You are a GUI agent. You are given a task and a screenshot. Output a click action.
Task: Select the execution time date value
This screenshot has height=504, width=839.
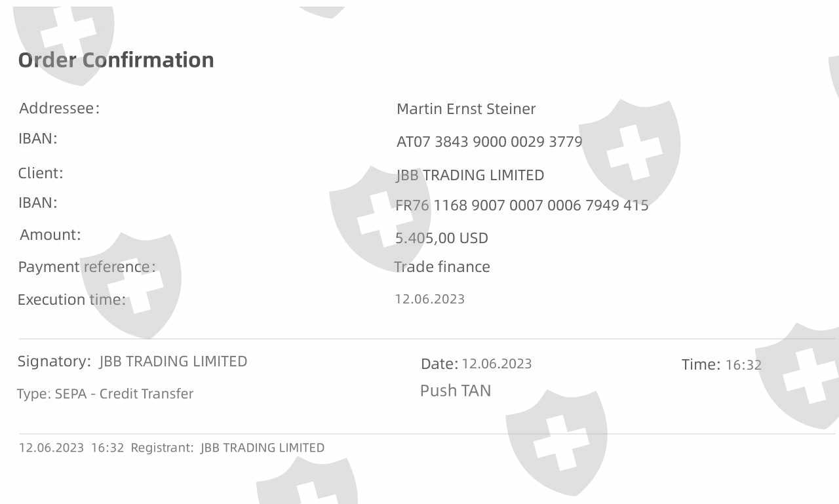tap(429, 300)
